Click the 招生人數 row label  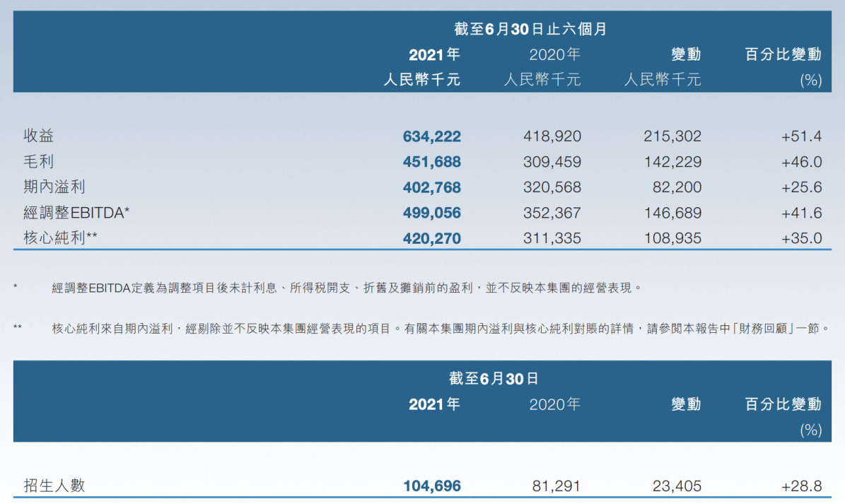pyautogui.click(x=54, y=486)
